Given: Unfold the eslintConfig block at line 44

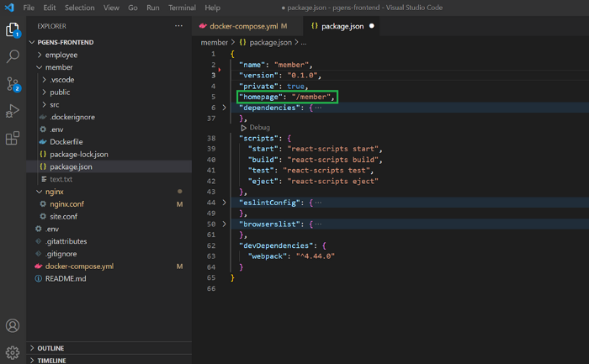Looking at the screenshot, I should [x=225, y=203].
